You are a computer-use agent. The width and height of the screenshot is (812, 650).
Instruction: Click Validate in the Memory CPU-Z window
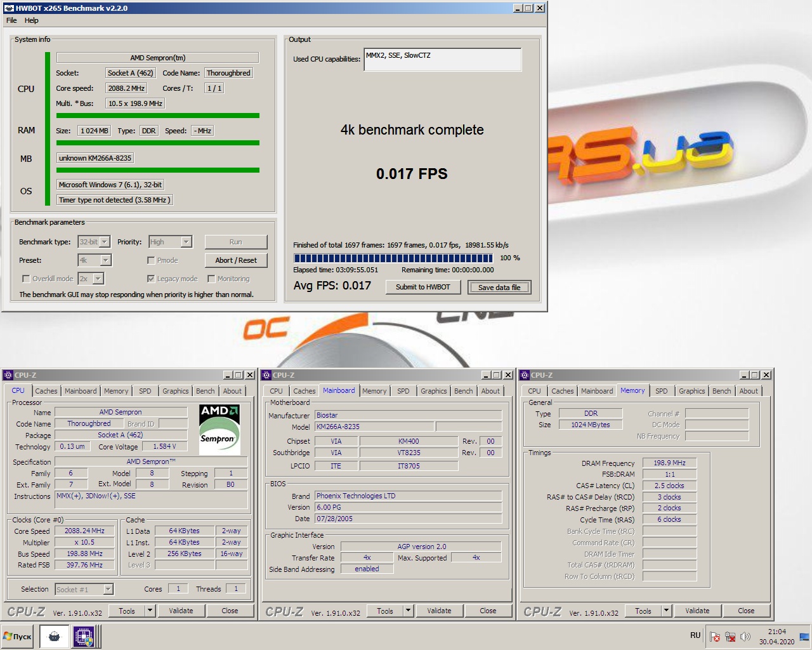click(x=697, y=611)
